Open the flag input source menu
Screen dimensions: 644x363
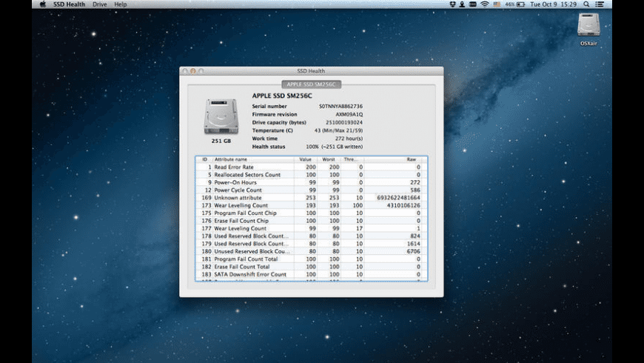pos(497,4)
